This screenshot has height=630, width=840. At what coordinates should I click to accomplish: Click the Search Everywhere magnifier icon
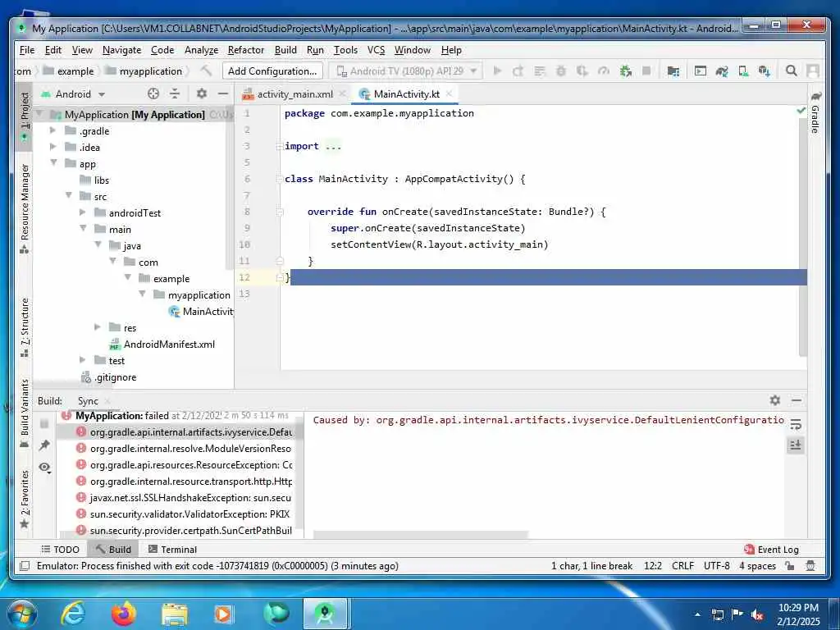[x=792, y=71]
